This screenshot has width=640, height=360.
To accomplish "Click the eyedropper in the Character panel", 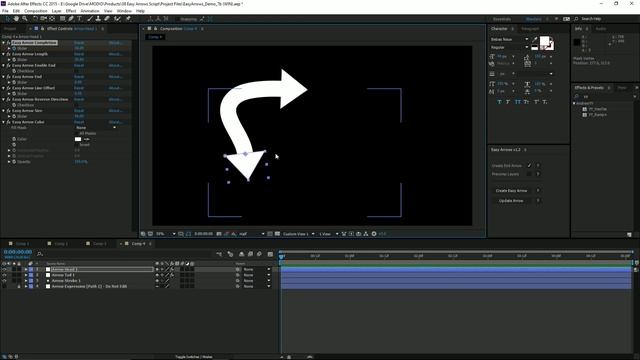I will (x=535, y=40).
